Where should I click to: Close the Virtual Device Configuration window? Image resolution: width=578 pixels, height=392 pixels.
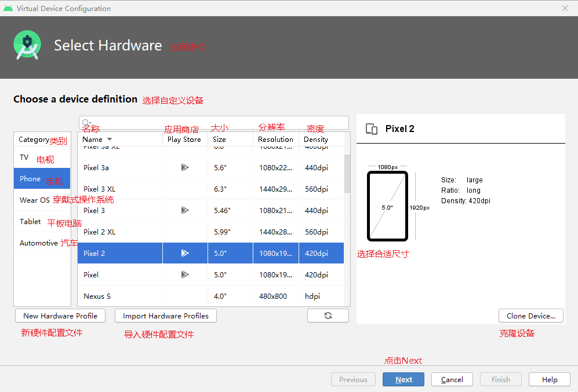(x=565, y=8)
